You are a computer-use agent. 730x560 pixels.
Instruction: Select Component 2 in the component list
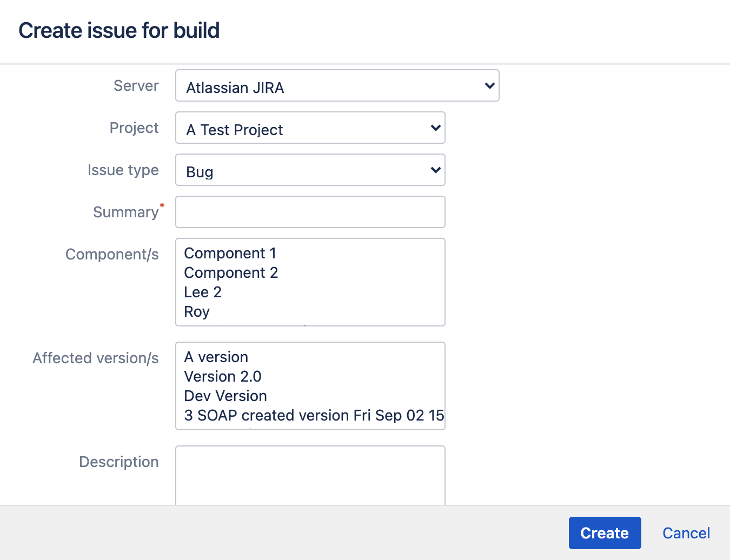pyautogui.click(x=231, y=272)
